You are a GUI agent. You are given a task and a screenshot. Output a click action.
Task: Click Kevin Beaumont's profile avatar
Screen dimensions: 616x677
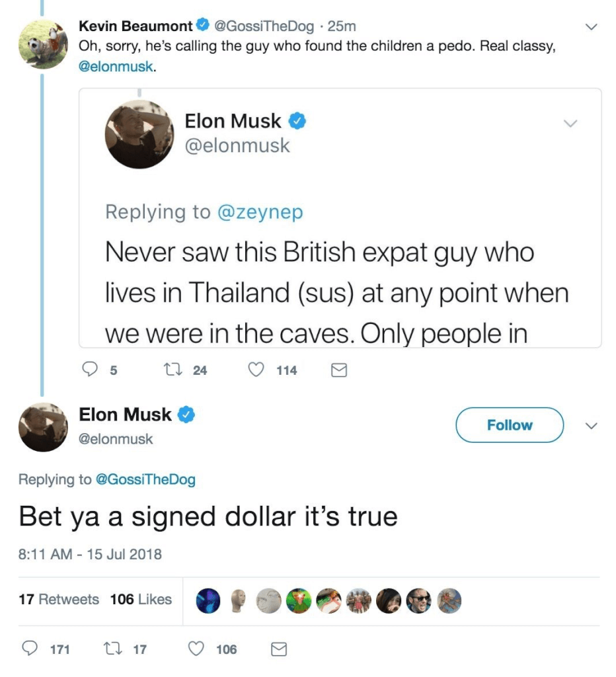[42, 44]
